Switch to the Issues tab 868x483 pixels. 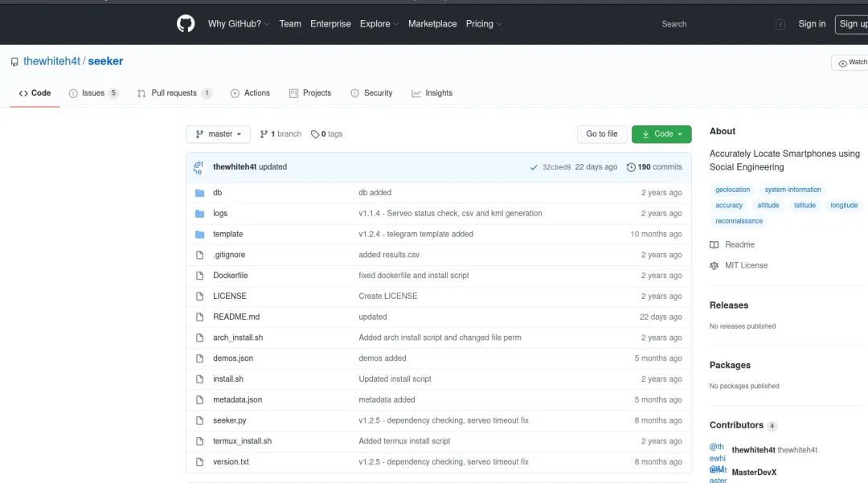coord(93,93)
